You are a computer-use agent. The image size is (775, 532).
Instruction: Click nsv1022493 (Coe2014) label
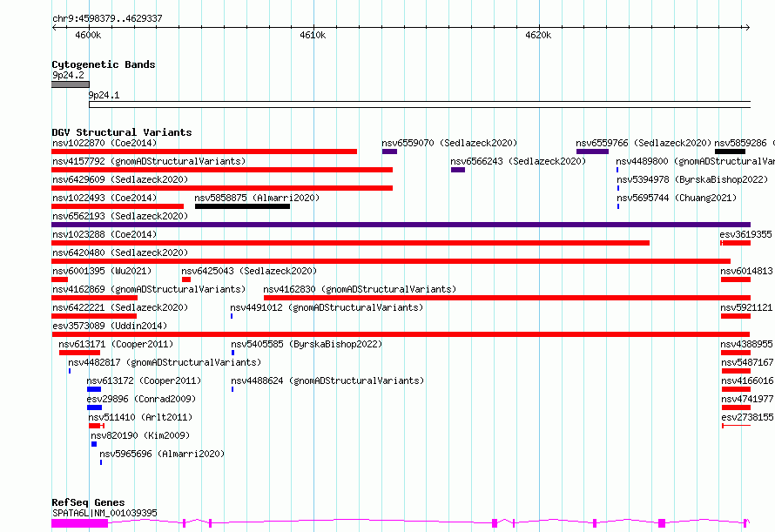click(x=104, y=198)
